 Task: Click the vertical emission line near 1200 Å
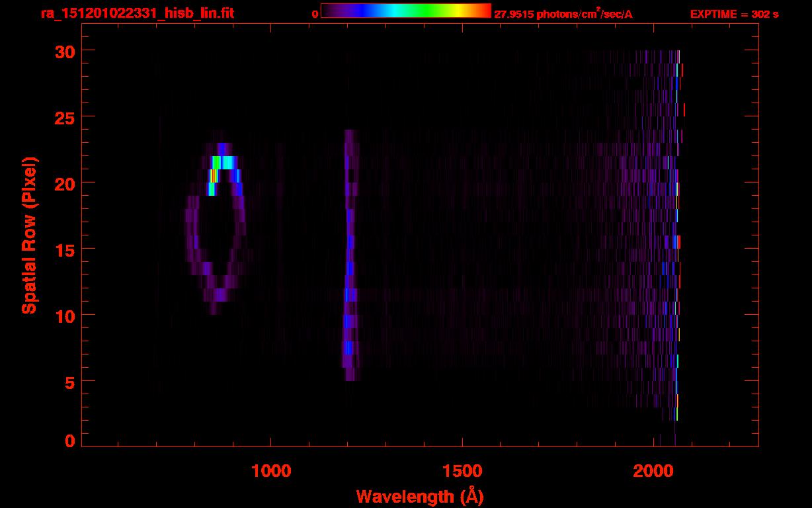[x=350, y=255]
